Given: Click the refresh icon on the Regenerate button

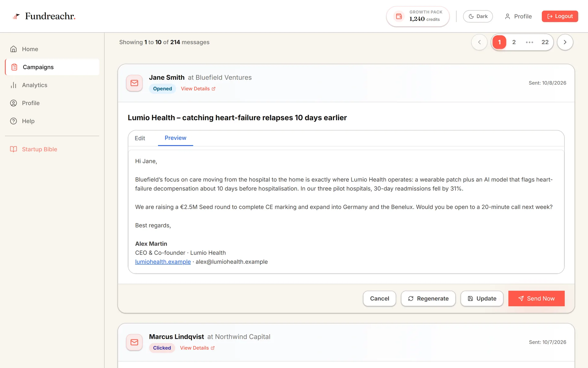Looking at the screenshot, I should click(411, 299).
